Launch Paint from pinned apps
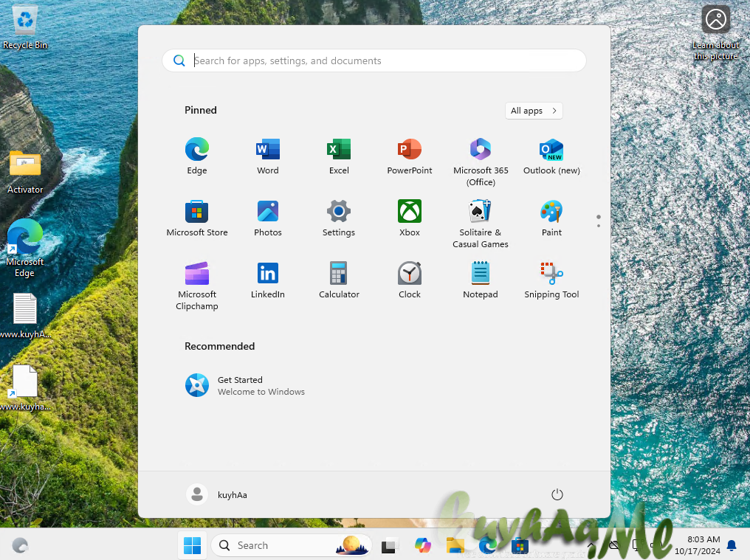This screenshot has width=750, height=560. click(x=551, y=218)
